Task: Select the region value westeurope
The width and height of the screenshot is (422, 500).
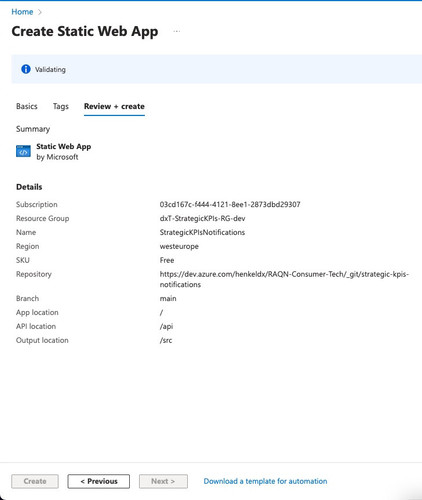Action: (179, 246)
